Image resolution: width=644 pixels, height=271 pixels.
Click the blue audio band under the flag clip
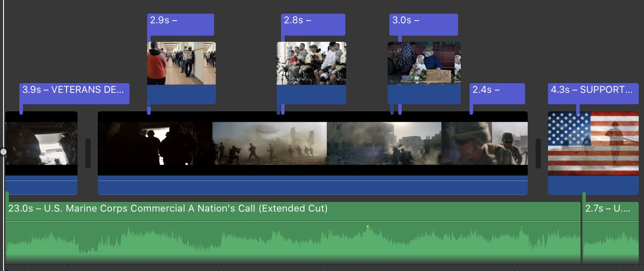[x=593, y=185]
